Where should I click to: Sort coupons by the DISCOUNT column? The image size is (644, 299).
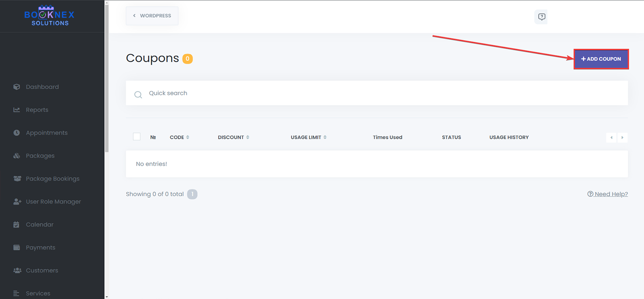tap(233, 137)
